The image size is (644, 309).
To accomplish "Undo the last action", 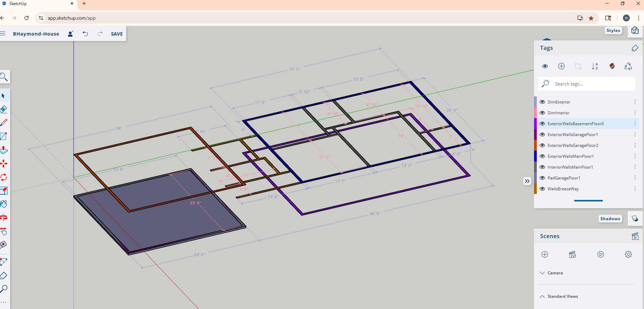I will click(85, 34).
